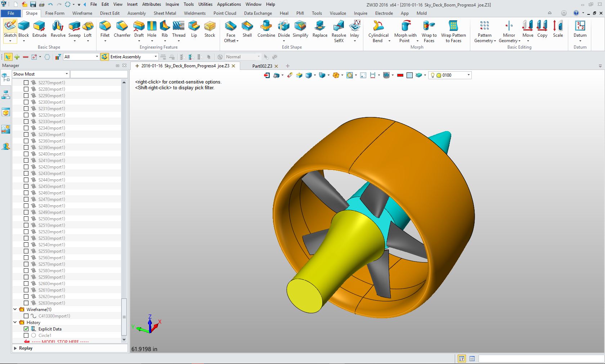The width and height of the screenshot is (605, 364).
Task: Click the Mirror Geometry icon
Action: click(509, 26)
